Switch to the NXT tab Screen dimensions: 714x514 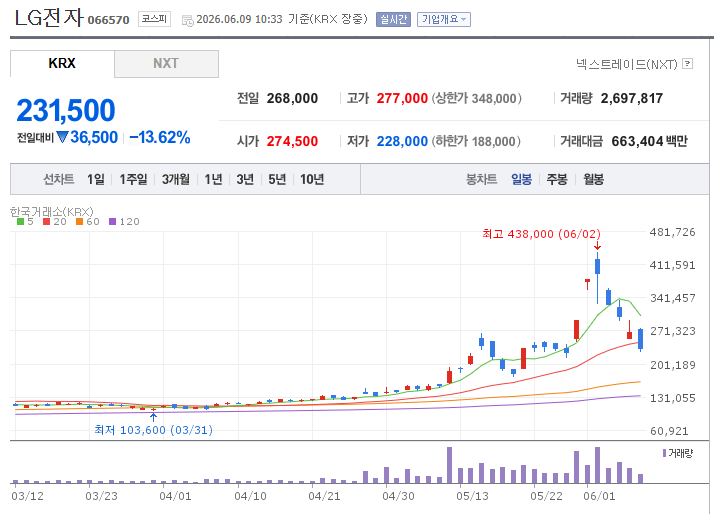tap(166, 63)
